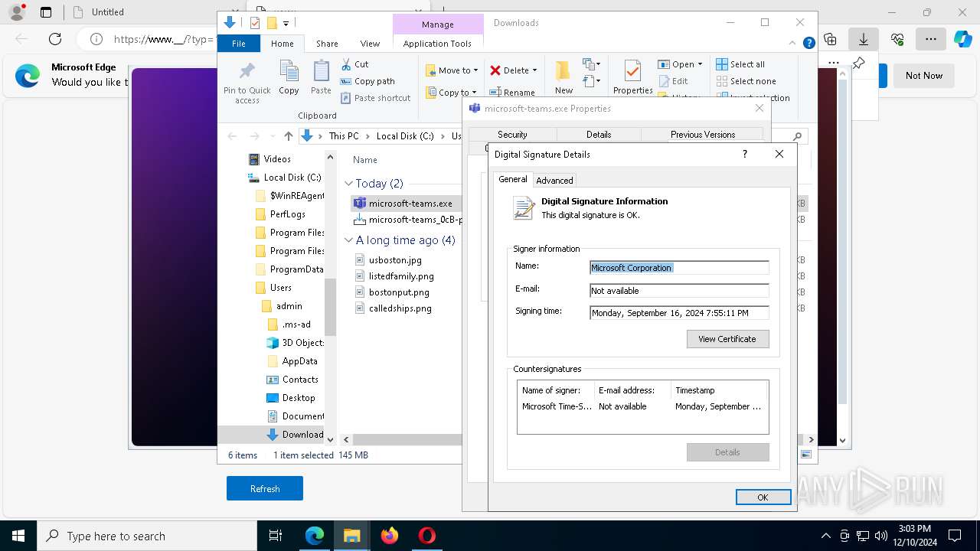The width and height of the screenshot is (980, 551).
Task: Collapse the Explorer ribbon chevron
Action: pos(794,44)
